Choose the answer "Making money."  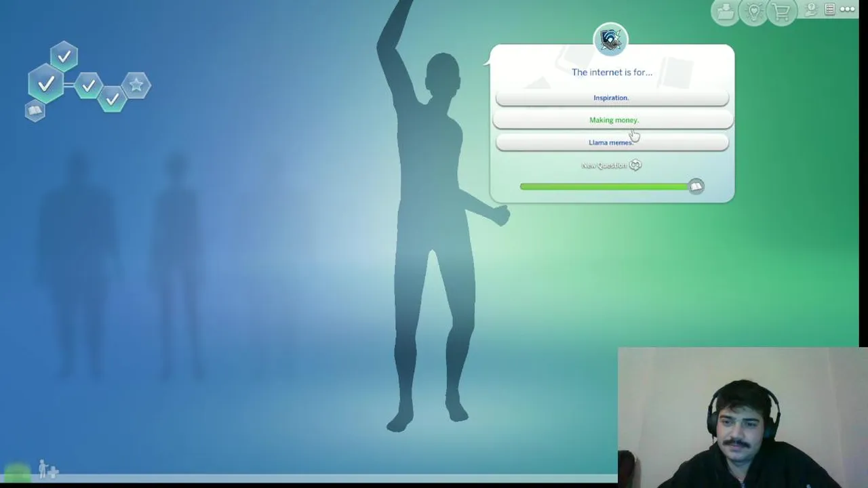coord(613,120)
